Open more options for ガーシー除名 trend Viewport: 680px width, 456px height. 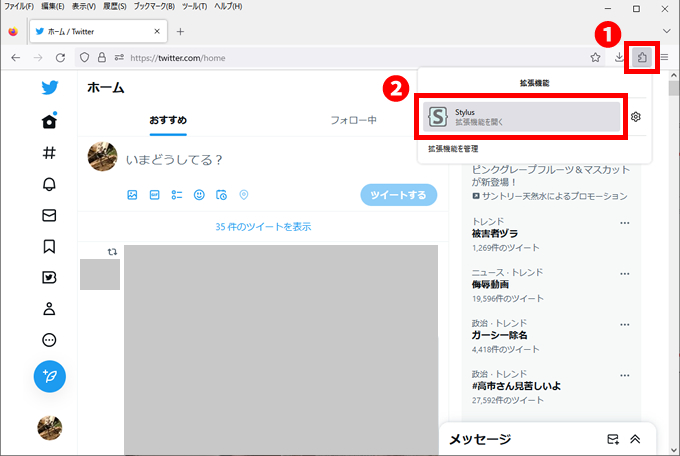(x=624, y=325)
